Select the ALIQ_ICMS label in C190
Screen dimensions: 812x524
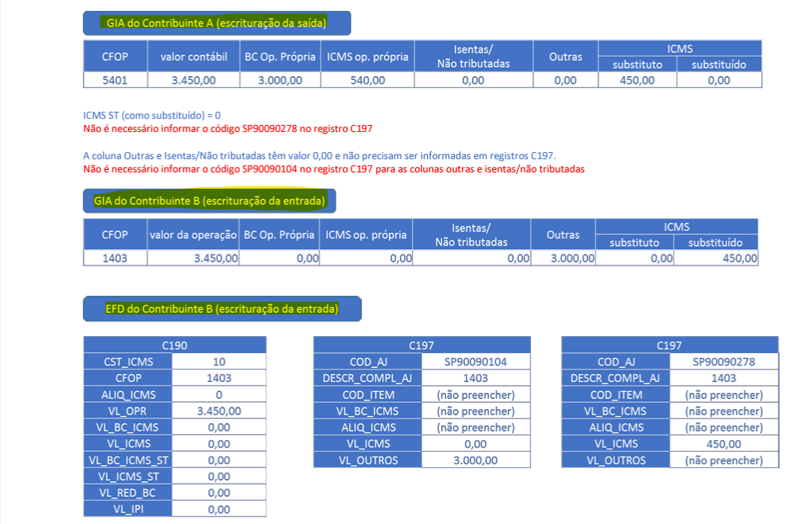(x=128, y=394)
